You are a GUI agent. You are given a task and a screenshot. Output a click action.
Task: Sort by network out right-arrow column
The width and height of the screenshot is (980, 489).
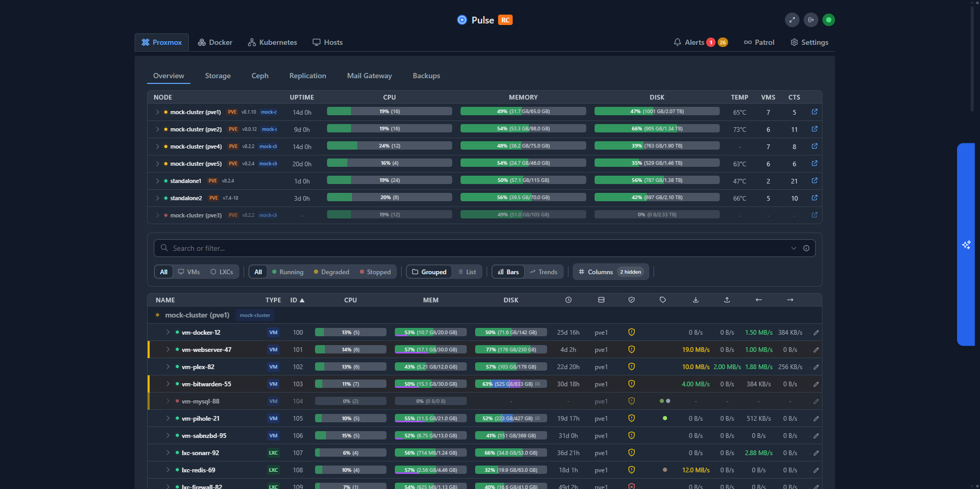coord(790,300)
